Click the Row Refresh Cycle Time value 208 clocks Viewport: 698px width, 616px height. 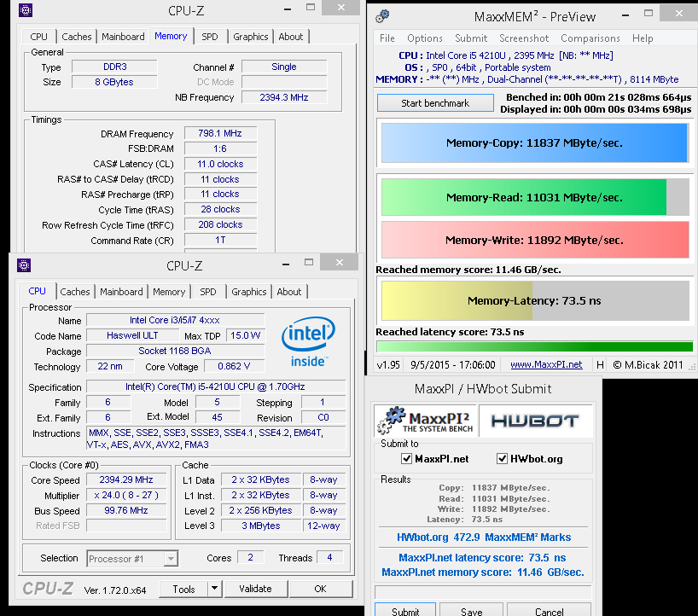(220, 224)
